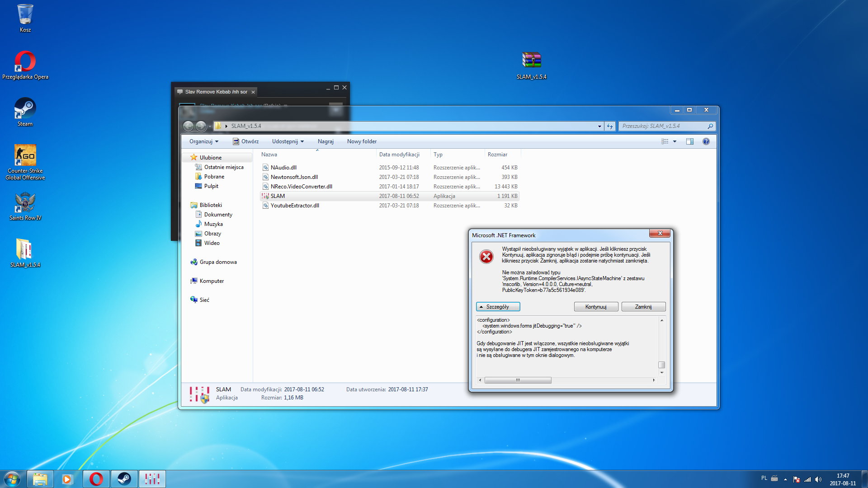Open Steam from the taskbar
This screenshot has height=488, width=868.
click(124, 479)
